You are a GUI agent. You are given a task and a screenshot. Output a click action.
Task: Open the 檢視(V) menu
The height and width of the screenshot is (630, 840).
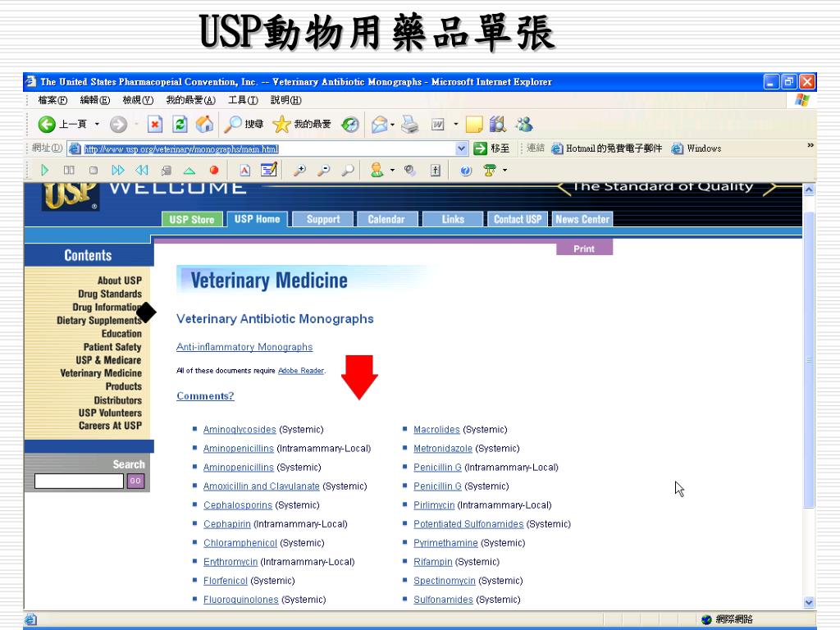coord(138,100)
